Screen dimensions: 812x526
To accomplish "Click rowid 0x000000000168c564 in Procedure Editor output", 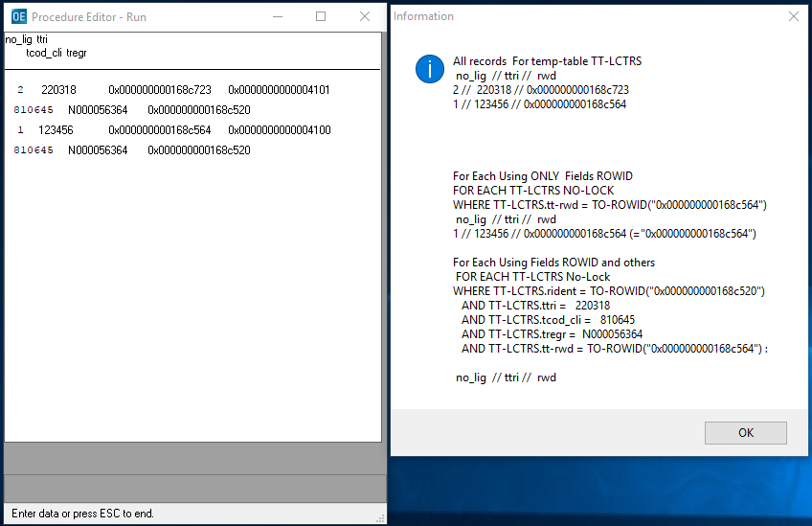I will [160, 130].
